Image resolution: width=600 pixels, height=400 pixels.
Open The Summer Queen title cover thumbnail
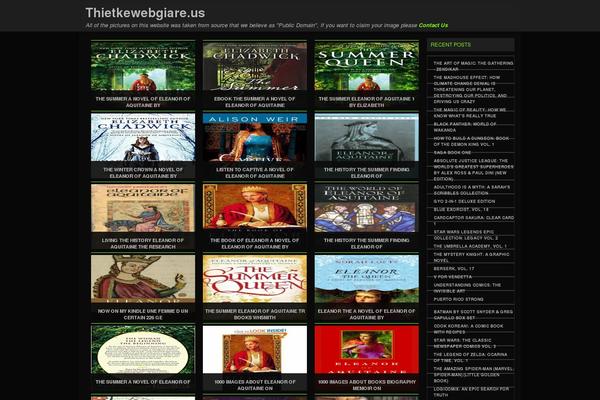[367, 66]
